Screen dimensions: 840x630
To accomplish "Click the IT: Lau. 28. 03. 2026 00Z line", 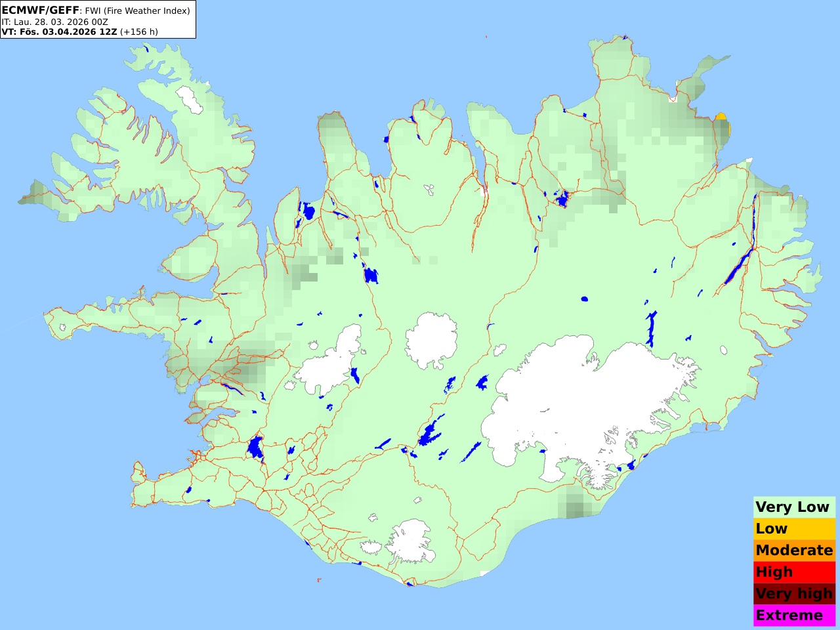I will (x=54, y=22).
